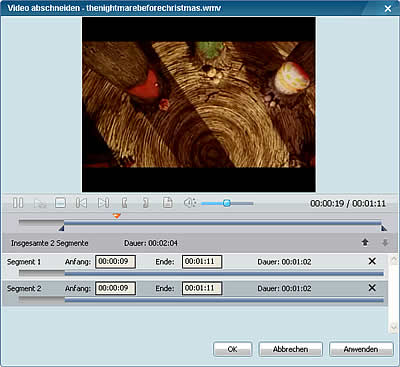Image resolution: width=400 pixels, height=367 pixels.
Task: Close the Video abschneiden dialog
Action: coord(388,8)
